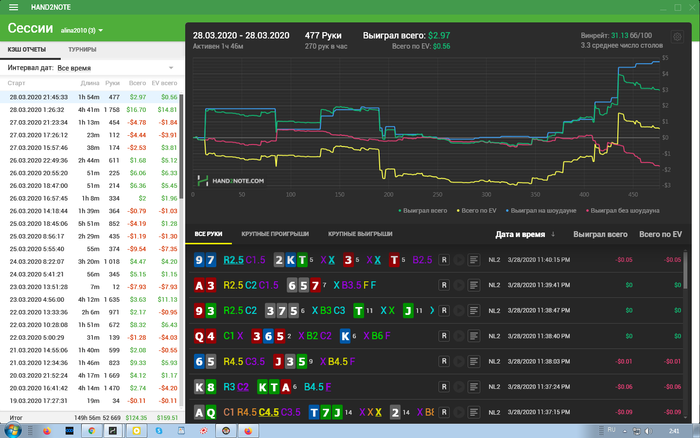Image resolution: width=700 pixels, height=438 pixels.
Task: Click the play icon for the 11:40:15 PM hand
Action: pos(459,260)
